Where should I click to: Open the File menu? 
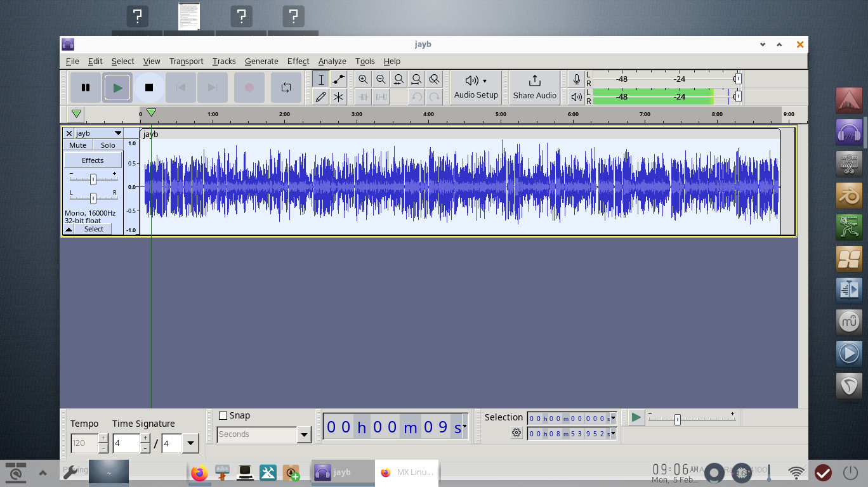click(72, 61)
